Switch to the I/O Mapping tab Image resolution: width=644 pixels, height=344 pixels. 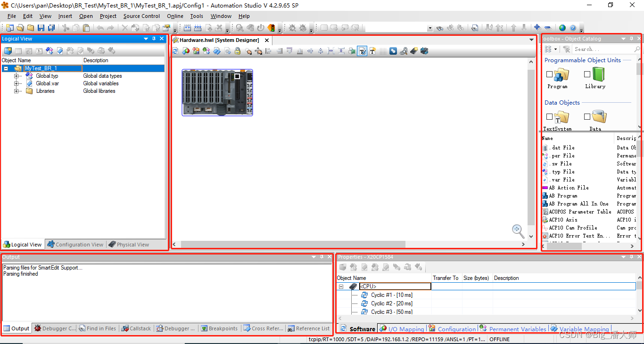[x=402, y=329]
